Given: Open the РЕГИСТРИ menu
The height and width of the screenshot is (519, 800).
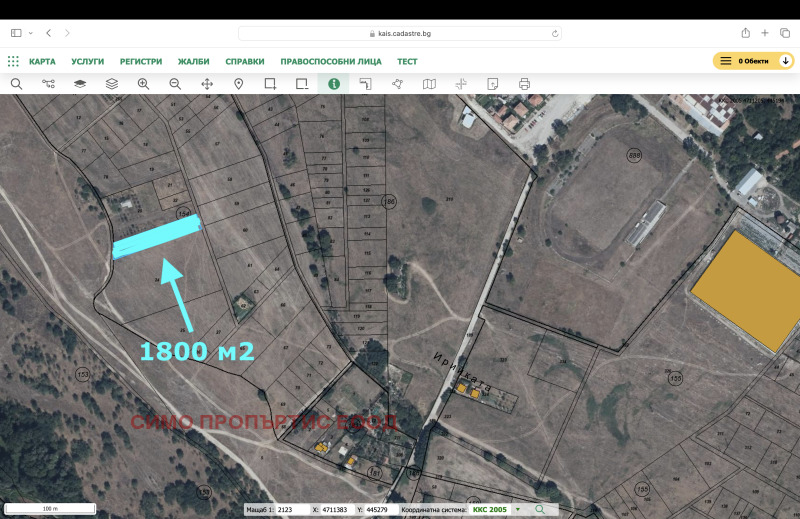Looking at the screenshot, I should [141, 61].
